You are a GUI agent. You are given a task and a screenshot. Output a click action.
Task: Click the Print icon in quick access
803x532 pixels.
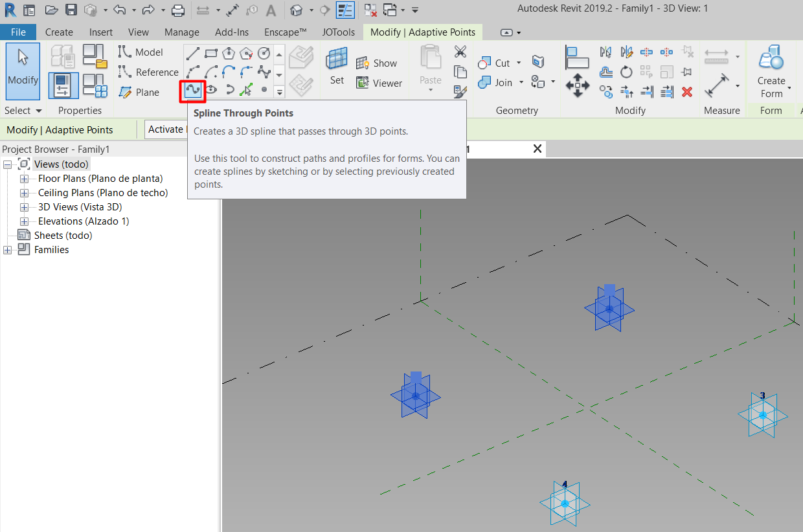[x=178, y=10]
